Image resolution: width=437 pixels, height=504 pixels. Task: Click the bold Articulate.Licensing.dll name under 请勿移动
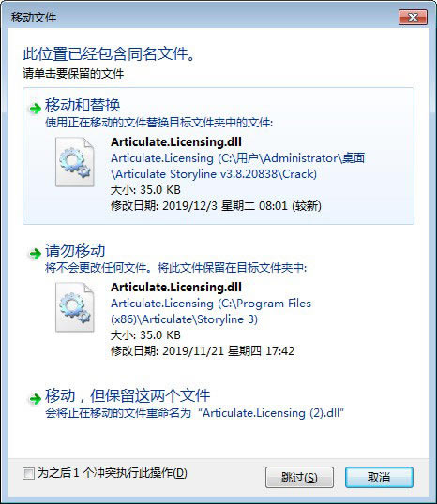click(x=176, y=287)
